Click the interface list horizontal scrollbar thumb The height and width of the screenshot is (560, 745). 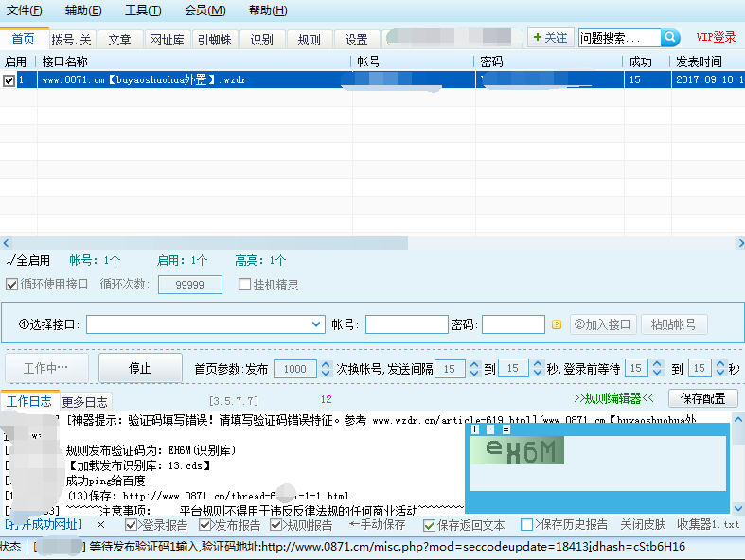pyautogui.click(x=209, y=243)
